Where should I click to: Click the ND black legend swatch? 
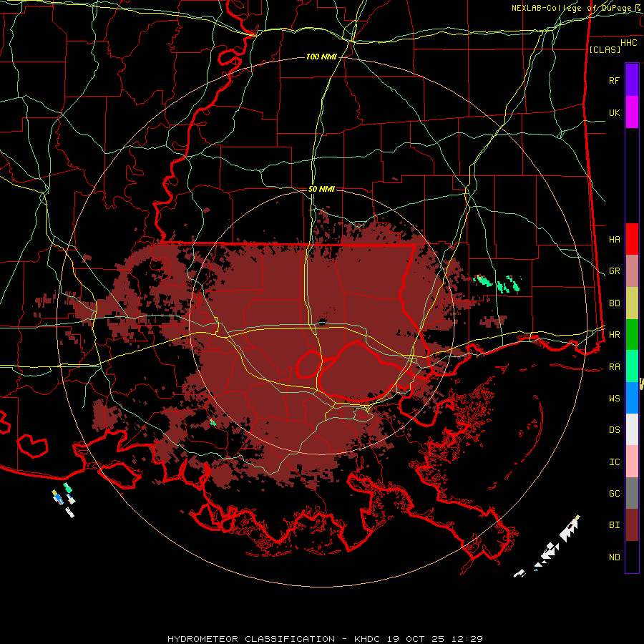pos(632,557)
